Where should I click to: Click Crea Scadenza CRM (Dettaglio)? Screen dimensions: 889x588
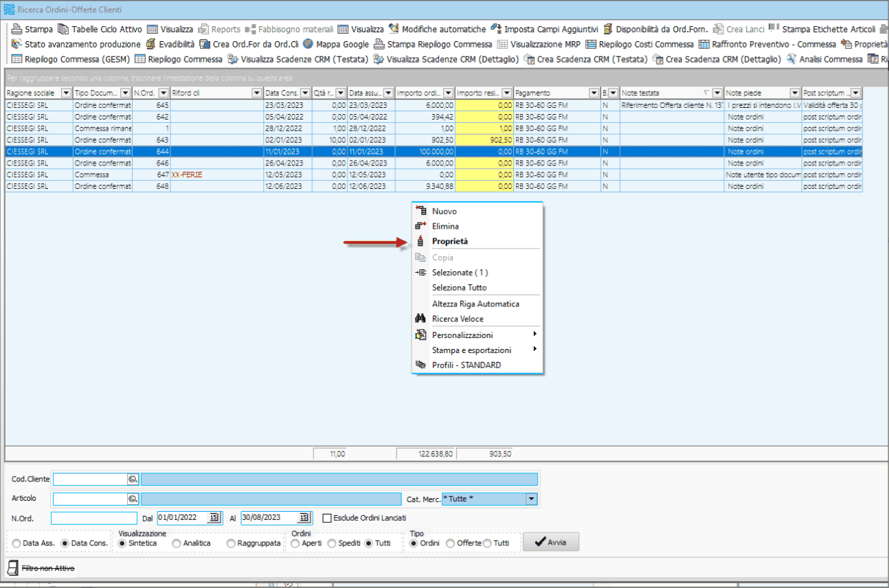(x=716, y=59)
